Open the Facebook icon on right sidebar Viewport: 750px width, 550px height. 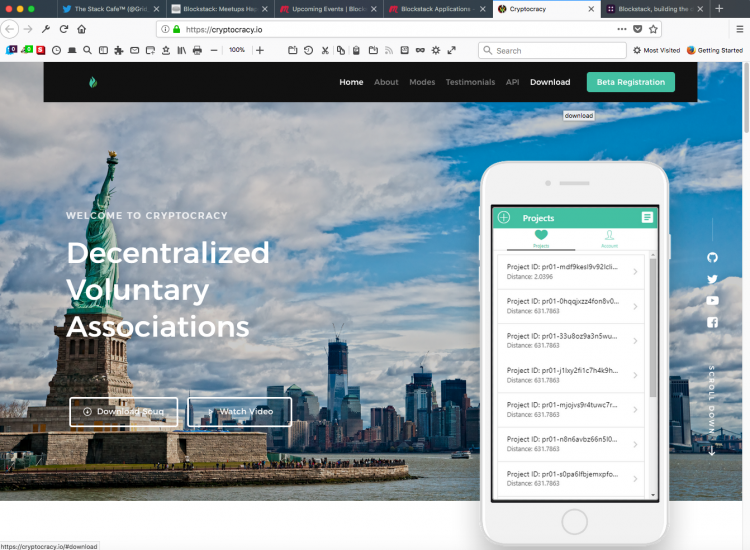[x=712, y=322]
